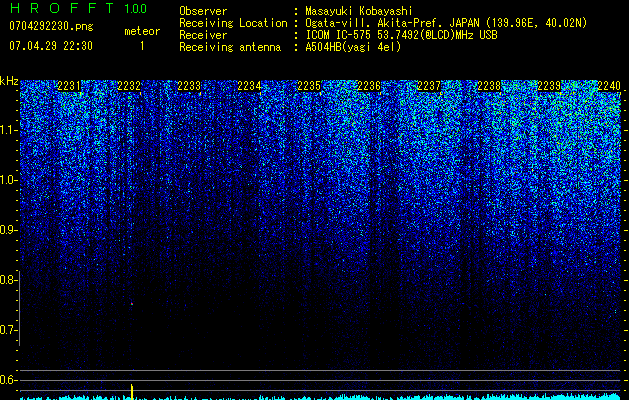Click the 0.8 kHz axis label

coord(8,280)
